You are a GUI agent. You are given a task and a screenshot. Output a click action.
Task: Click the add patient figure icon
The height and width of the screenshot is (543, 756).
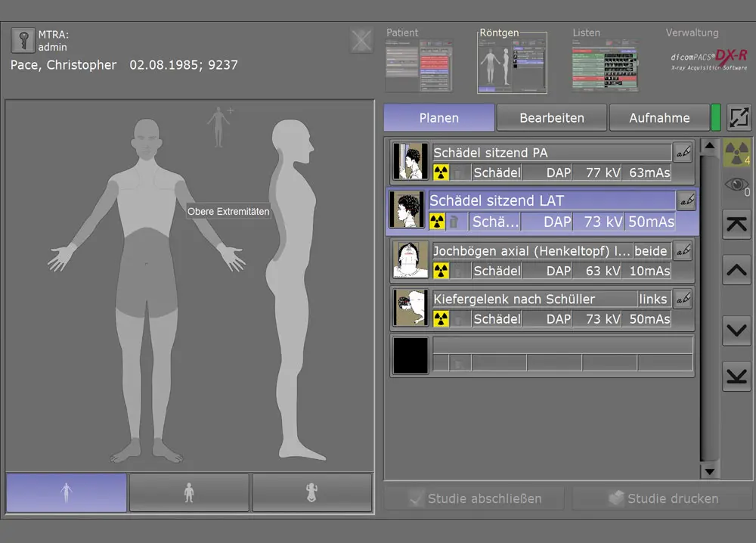pos(220,125)
